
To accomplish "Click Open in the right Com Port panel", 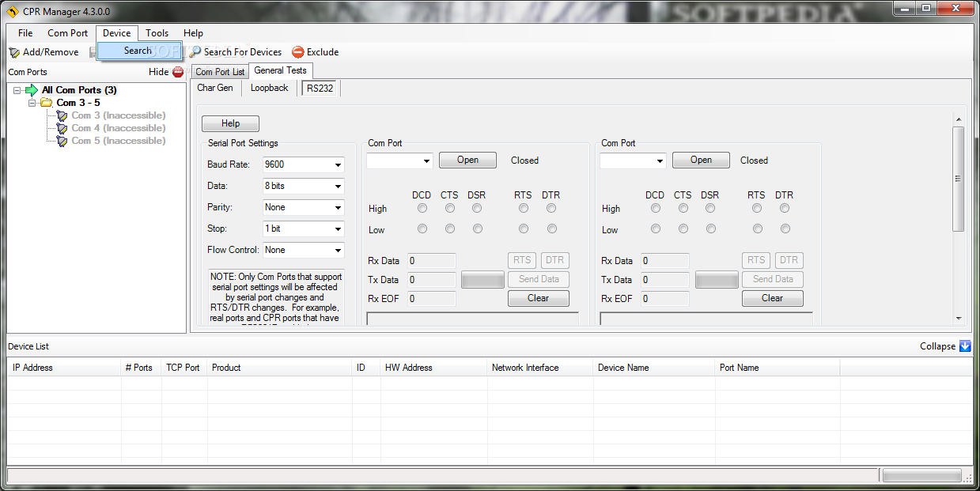I will pyautogui.click(x=702, y=160).
